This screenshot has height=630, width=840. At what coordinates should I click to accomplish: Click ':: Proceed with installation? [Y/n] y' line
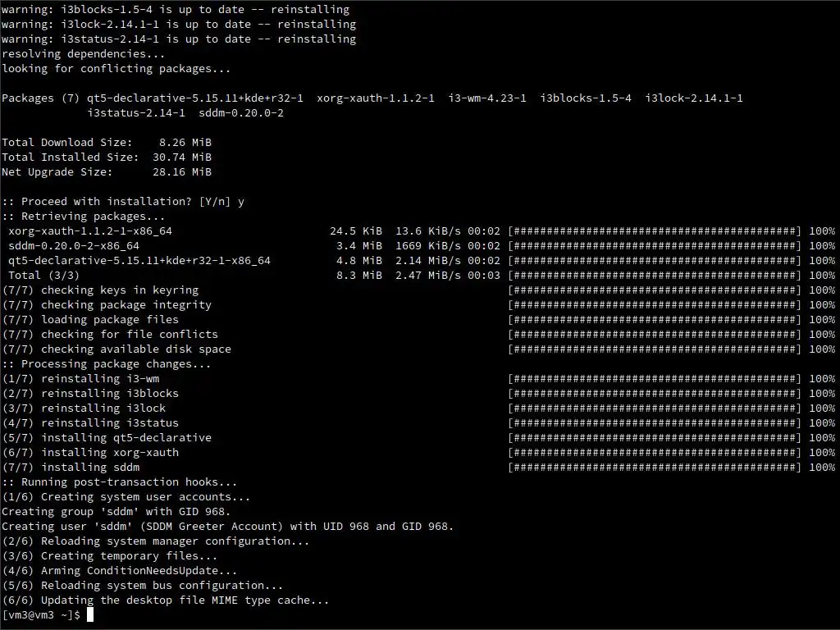123,202
